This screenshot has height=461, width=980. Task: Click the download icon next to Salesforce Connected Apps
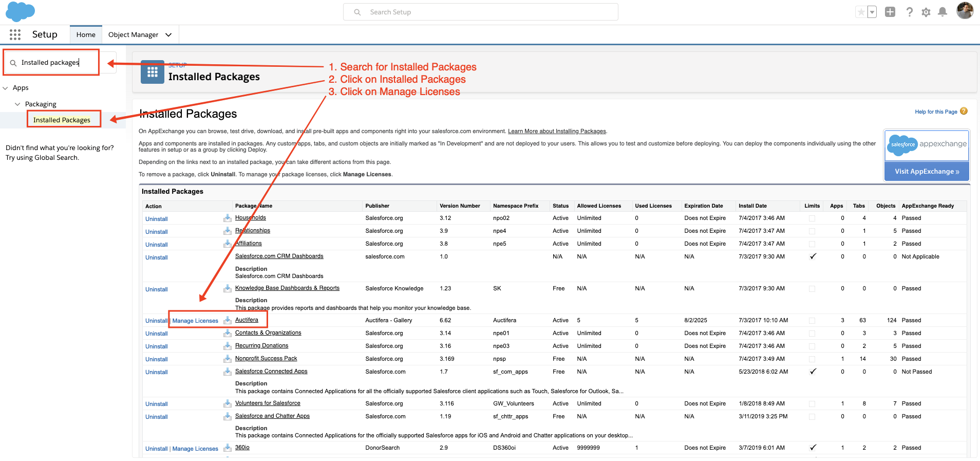pos(228,372)
